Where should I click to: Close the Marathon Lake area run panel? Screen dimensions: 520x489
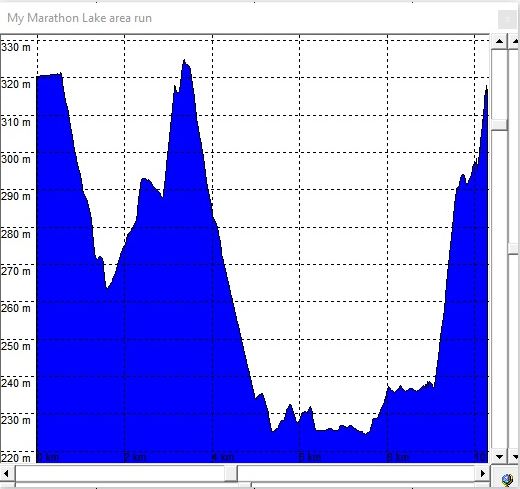coord(507,19)
